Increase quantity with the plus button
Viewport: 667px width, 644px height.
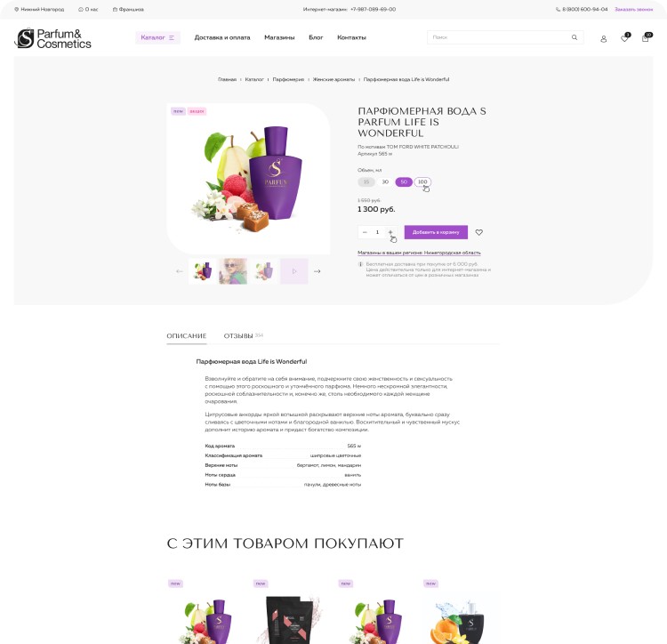(390, 232)
